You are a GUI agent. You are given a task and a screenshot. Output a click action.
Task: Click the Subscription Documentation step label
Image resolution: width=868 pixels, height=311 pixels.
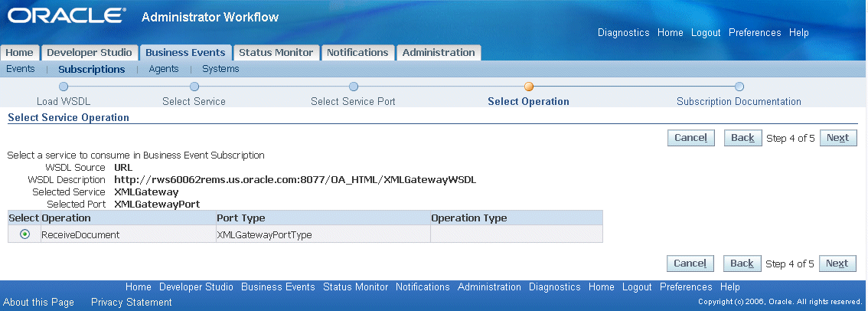pos(739,101)
